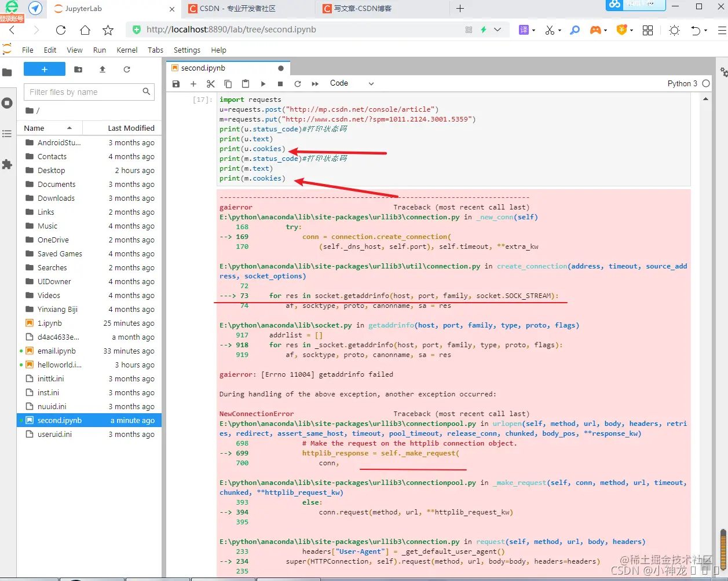Open the useruid.ini file
Viewport: 728px width, 581px height.
[x=89, y=434]
